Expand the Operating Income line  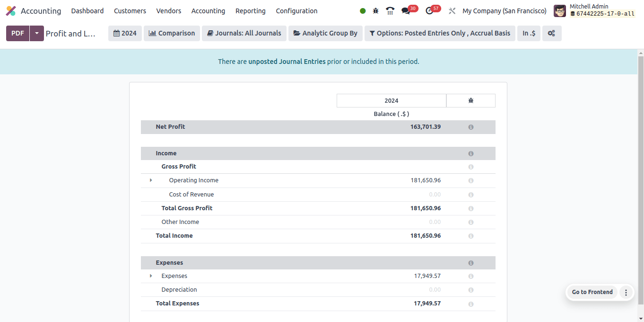pos(151,180)
